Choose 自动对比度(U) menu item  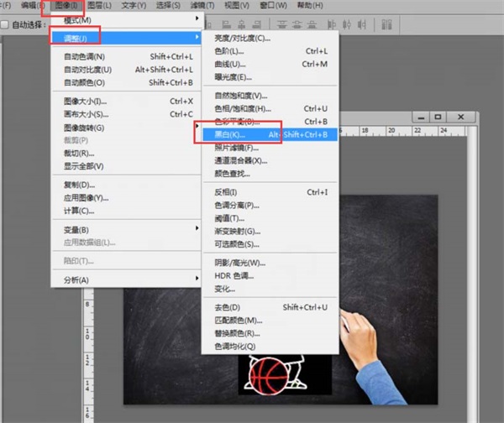tap(127, 70)
